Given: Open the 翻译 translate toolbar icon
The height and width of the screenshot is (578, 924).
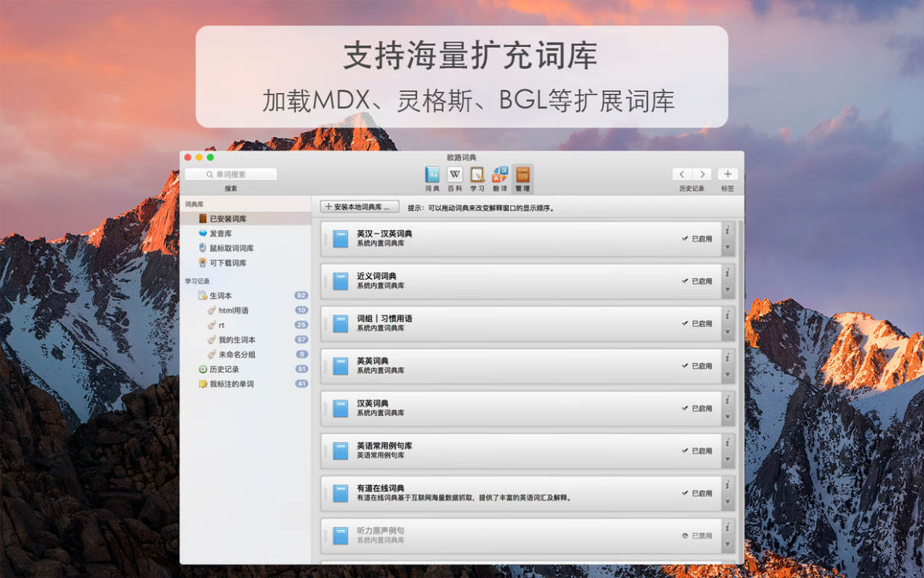Looking at the screenshot, I should 500,178.
